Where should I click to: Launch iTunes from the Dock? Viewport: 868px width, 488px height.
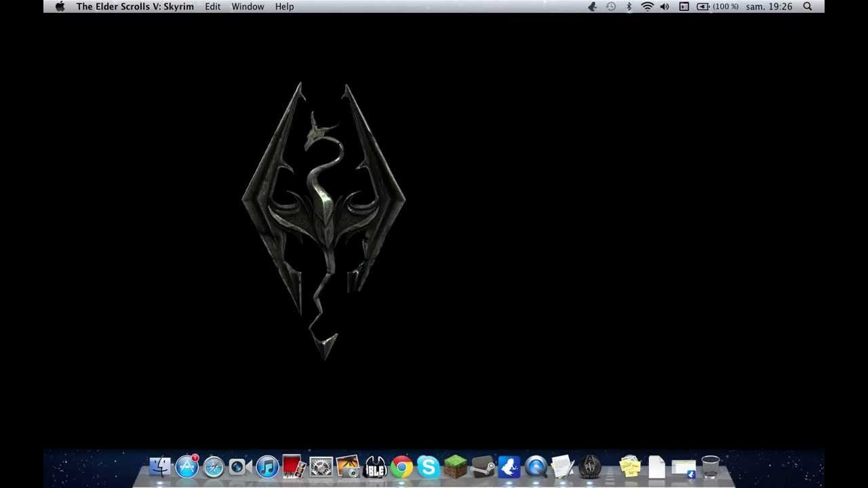(x=267, y=467)
